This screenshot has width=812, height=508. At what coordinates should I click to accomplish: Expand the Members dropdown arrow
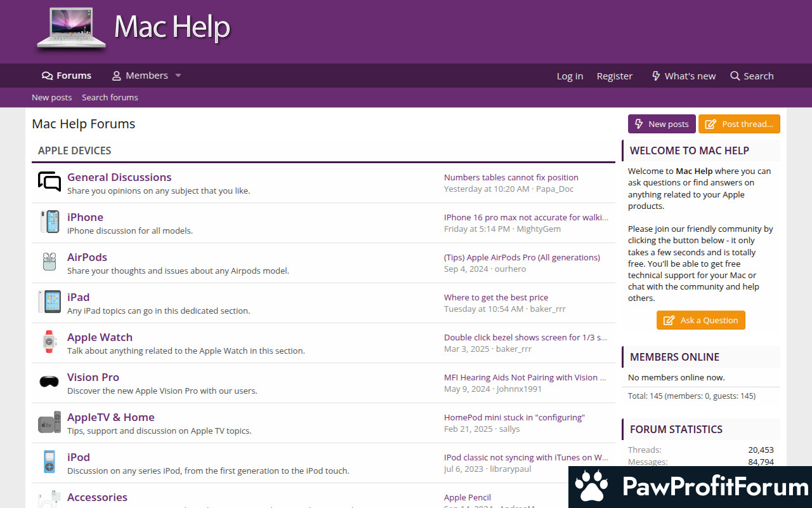(x=178, y=76)
